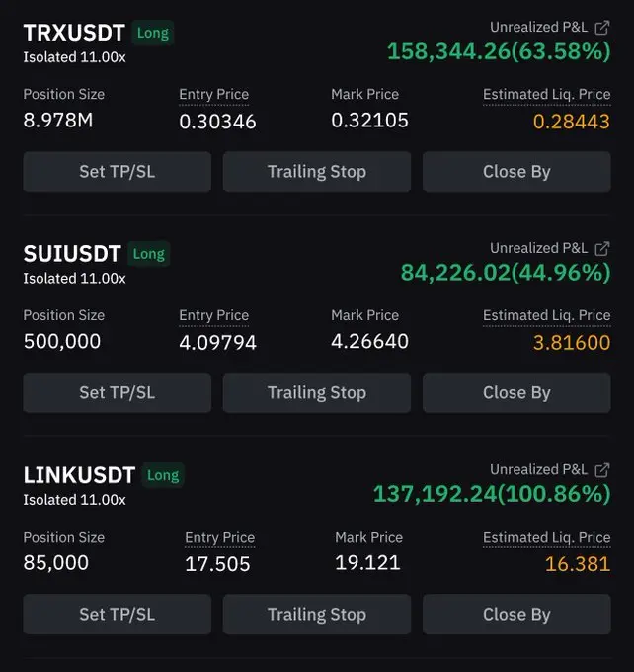This screenshot has width=634, height=672.
Task: Click the LINKUSDT unrealized P&L value 137,192.24
Action: pos(435,494)
